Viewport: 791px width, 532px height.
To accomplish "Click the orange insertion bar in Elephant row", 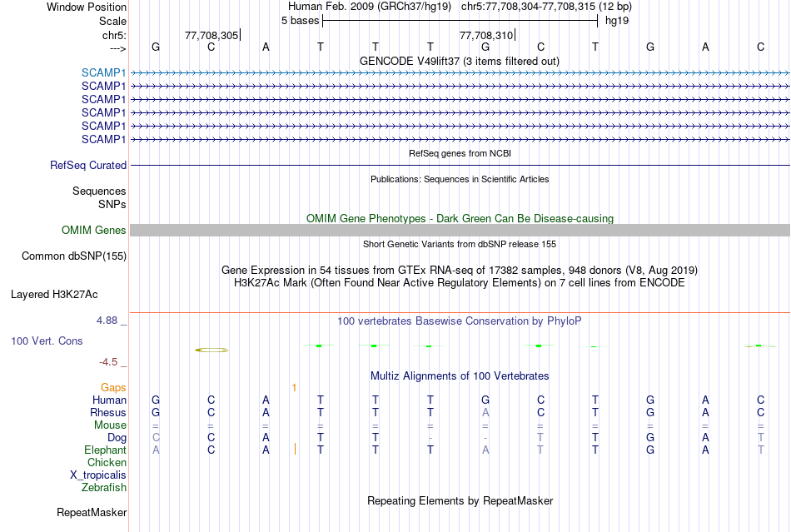I will pos(295,449).
